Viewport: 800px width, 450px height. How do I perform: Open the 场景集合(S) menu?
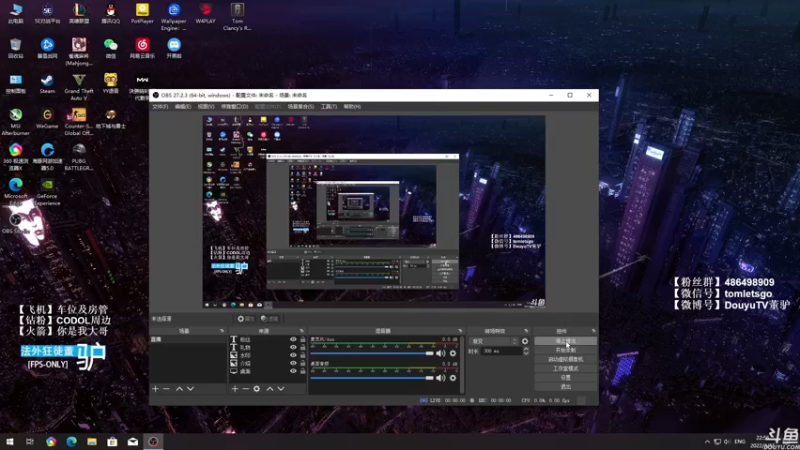(301, 107)
